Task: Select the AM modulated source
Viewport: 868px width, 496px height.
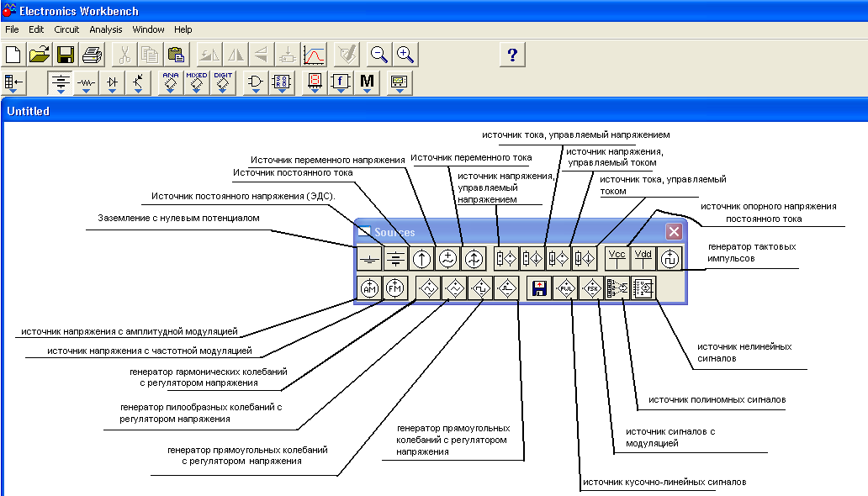Action: click(369, 288)
